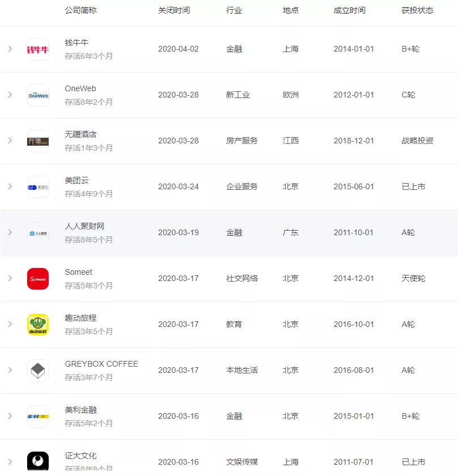The height and width of the screenshot is (476, 458).
Task: Select the 美利金融 logo icon
Action: coord(38,416)
